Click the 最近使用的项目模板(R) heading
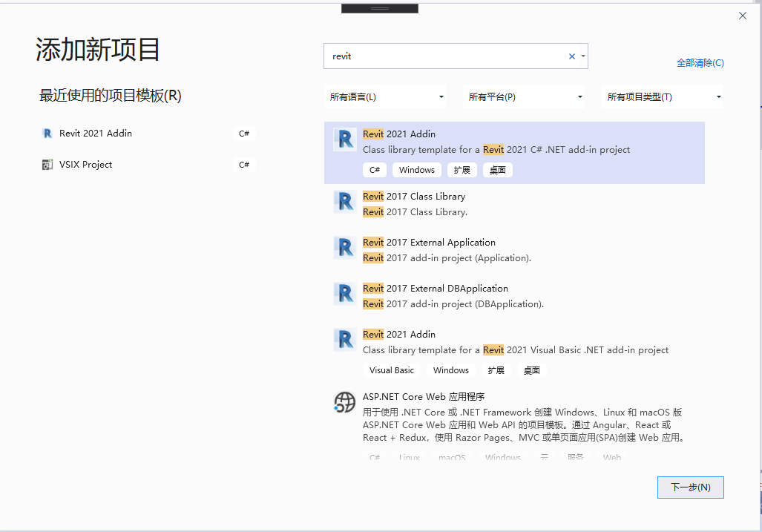This screenshot has width=762, height=532. (111, 96)
